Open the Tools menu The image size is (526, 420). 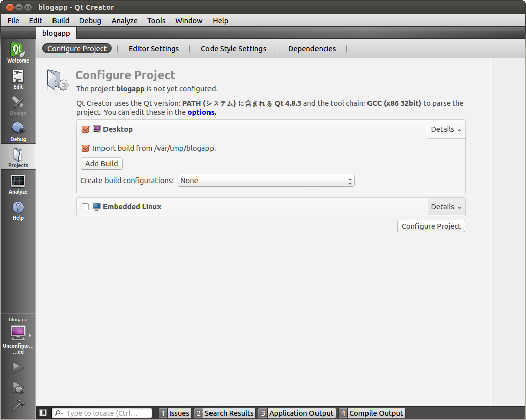pyautogui.click(x=156, y=21)
